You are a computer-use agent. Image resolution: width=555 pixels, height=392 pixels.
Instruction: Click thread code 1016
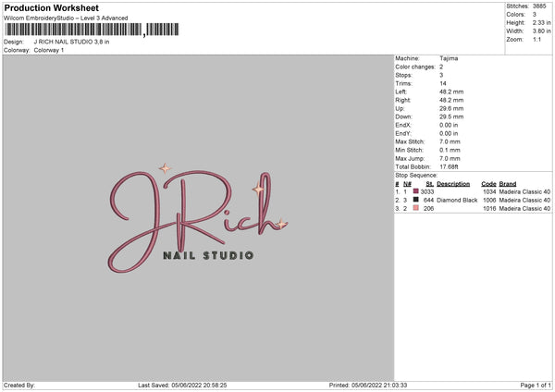[489, 209]
